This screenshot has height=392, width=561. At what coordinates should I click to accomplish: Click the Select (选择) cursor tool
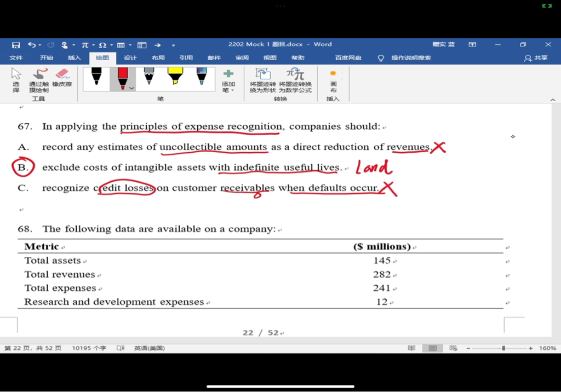point(16,80)
